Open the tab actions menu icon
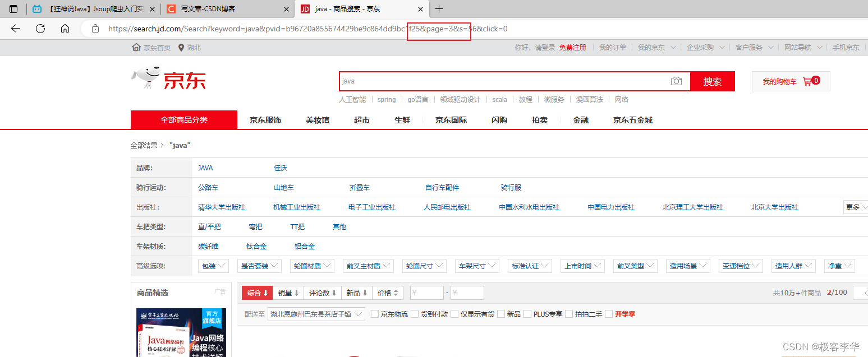This screenshot has height=357, width=868. [x=13, y=9]
